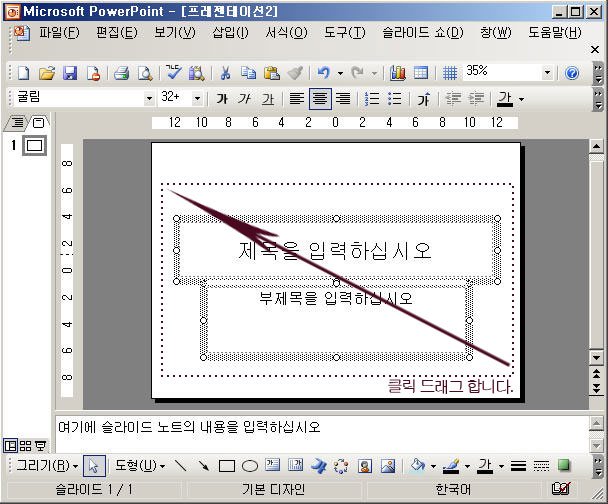The width and height of the screenshot is (608, 504).
Task: Select slide 1 thumbnail
Action: click(35, 145)
